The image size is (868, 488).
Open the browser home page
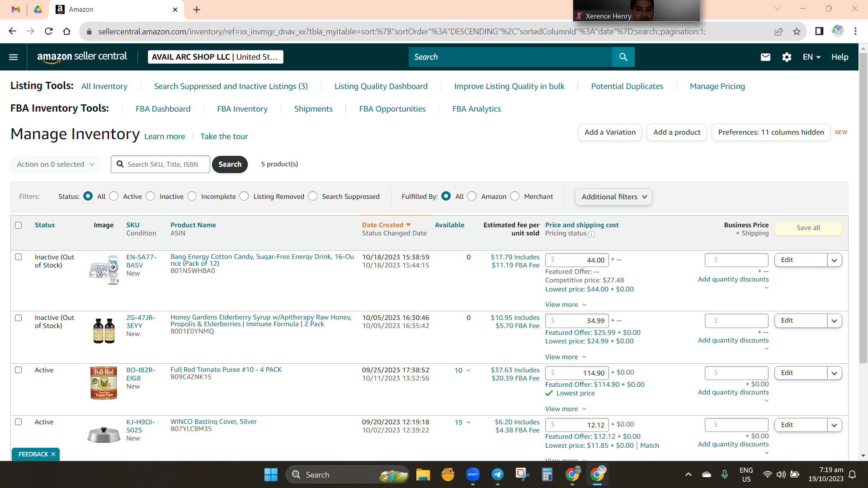pyautogui.click(x=67, y=31)
